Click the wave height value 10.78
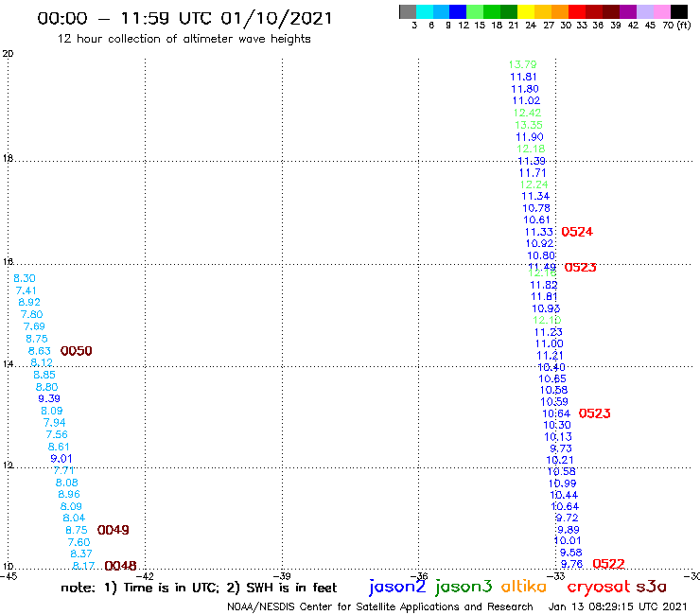Screen dimensions: 700x615 536,208
